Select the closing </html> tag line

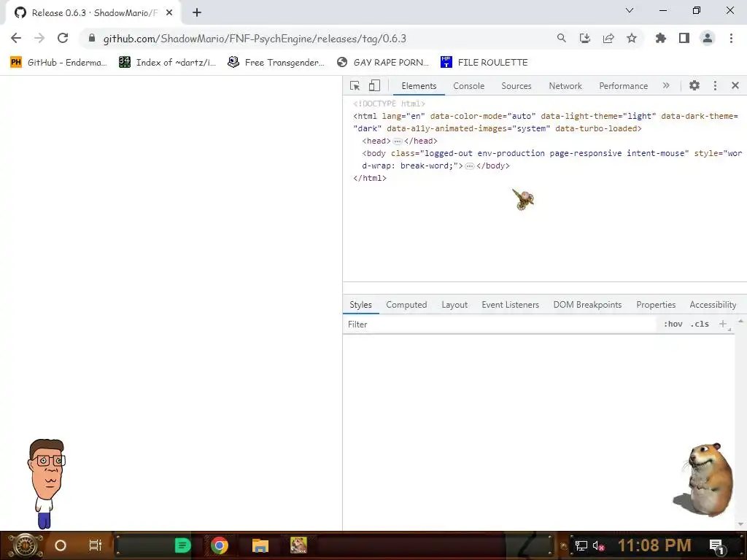(370, 178)
